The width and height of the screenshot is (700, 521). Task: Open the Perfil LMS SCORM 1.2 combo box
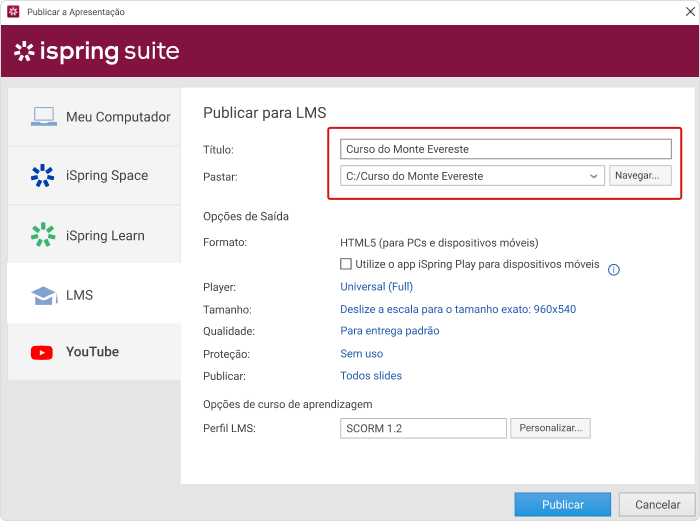tap(423, 429)
